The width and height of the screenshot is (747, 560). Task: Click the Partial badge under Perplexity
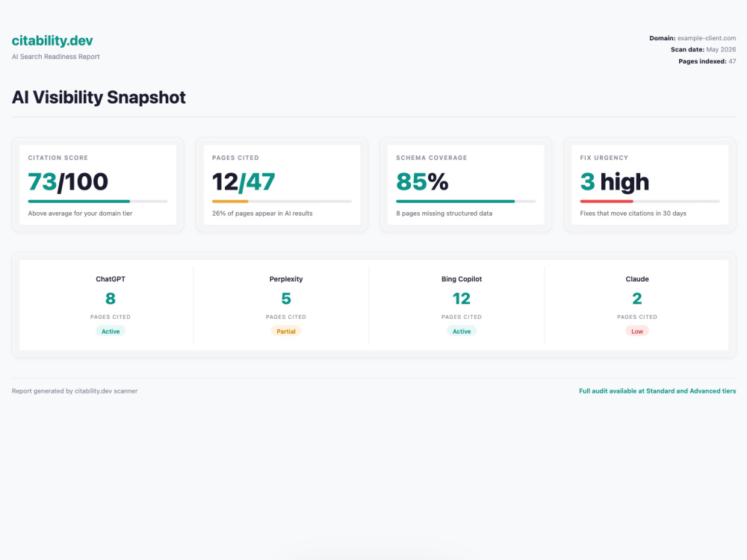pyautogui.click(x=286, y=332)
